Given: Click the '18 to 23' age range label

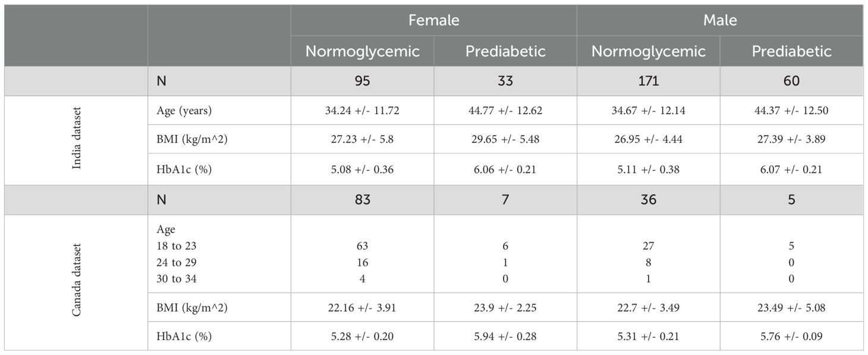Looking at the screenshot, I should (x=177, y=246).
